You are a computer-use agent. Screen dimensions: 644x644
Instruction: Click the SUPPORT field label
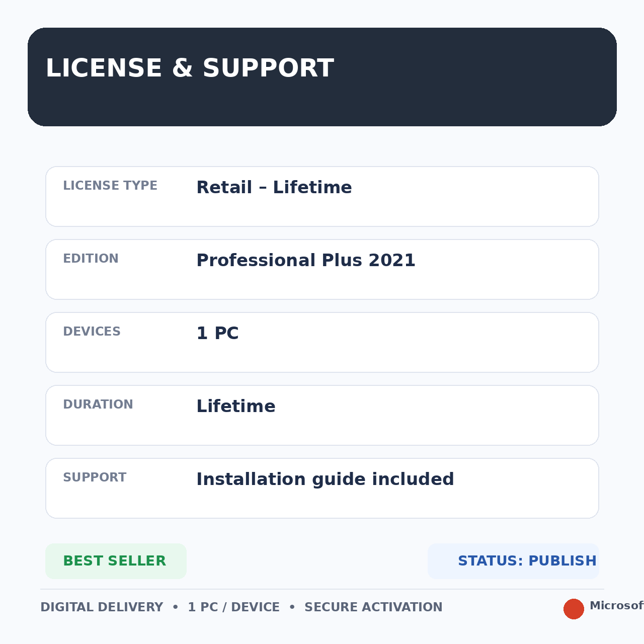coord(95,477)
